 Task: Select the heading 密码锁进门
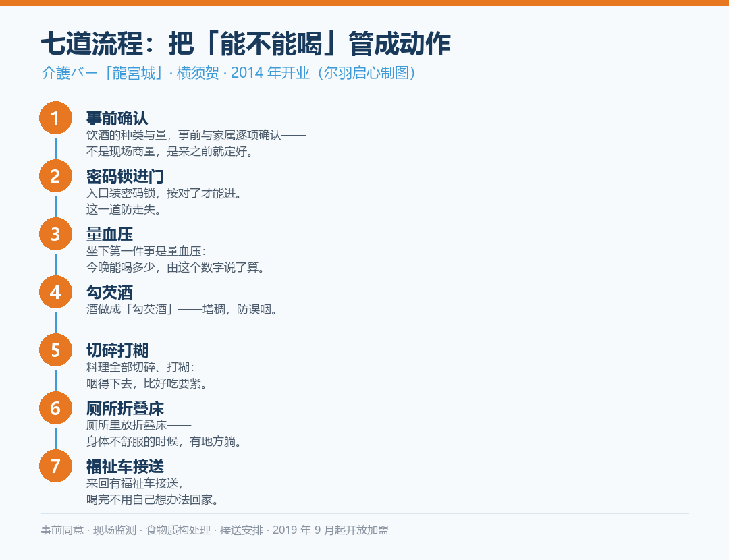click(x=125, y=176)
